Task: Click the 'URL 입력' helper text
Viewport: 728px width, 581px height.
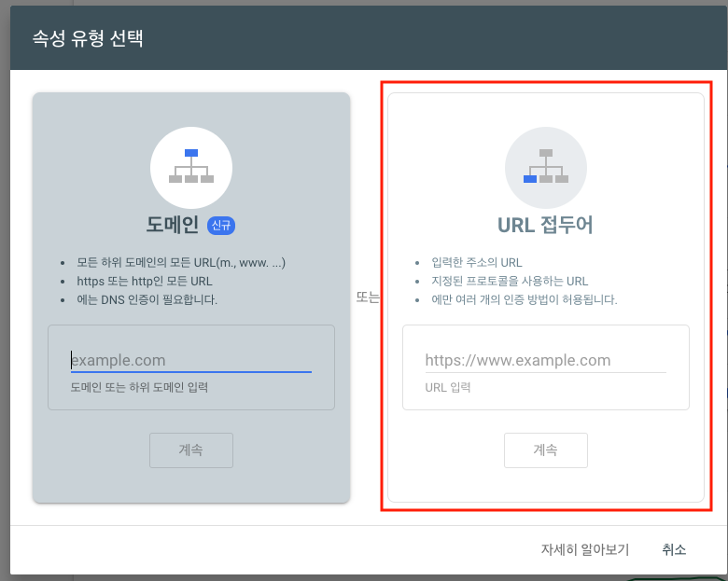Action: coord(448,387)
